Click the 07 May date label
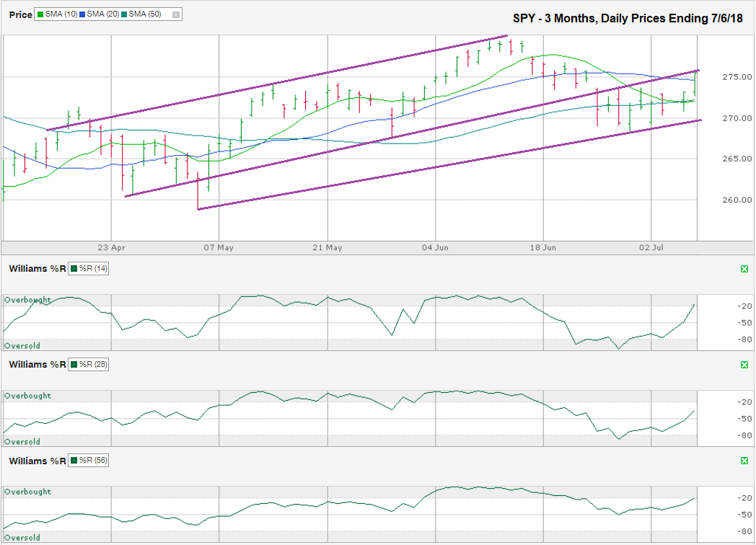The image size is (756, 545). coord(219,248)
